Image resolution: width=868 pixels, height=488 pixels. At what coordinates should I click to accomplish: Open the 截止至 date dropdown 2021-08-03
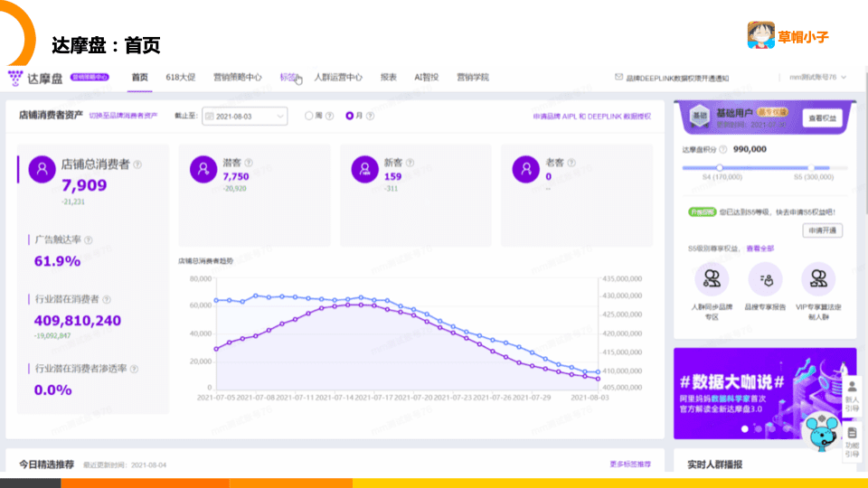pyautogui.click(x=245, y=117)
